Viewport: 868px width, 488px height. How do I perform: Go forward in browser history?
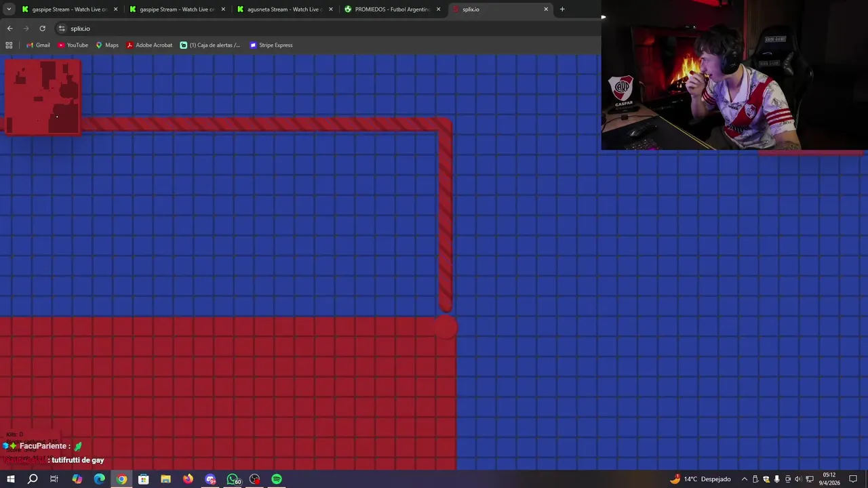(26, 28)
